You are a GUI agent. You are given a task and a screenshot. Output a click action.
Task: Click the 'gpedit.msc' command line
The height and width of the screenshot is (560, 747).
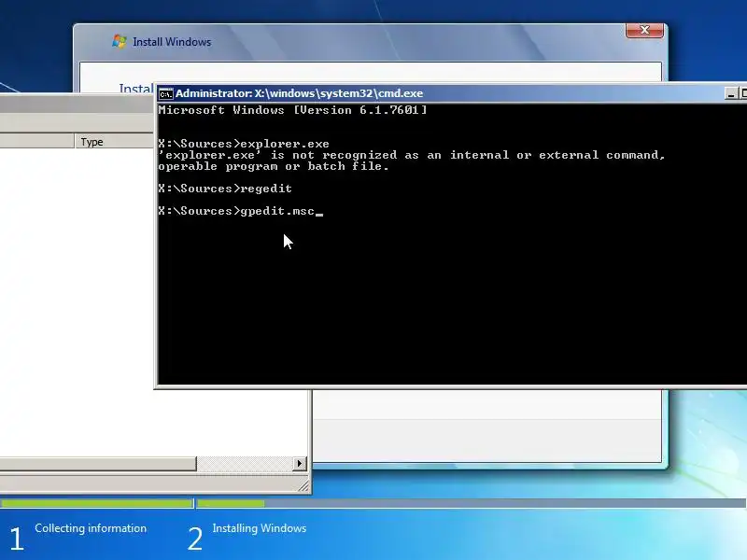(x=241, y=211)
